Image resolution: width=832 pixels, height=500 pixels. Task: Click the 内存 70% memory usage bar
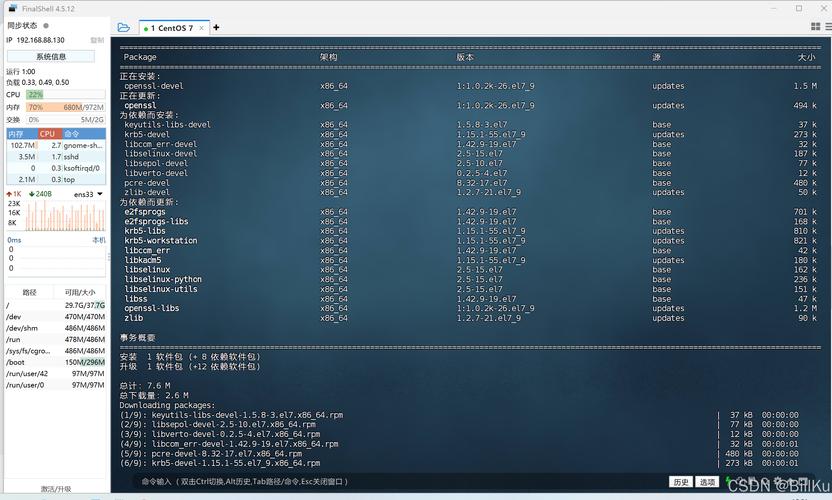pos(66,107)
